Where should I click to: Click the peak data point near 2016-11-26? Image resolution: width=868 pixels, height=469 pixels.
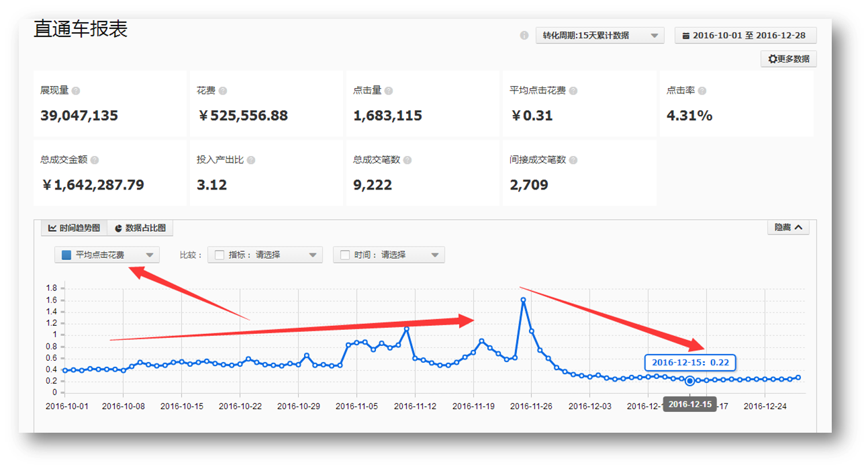pos(523,300)
